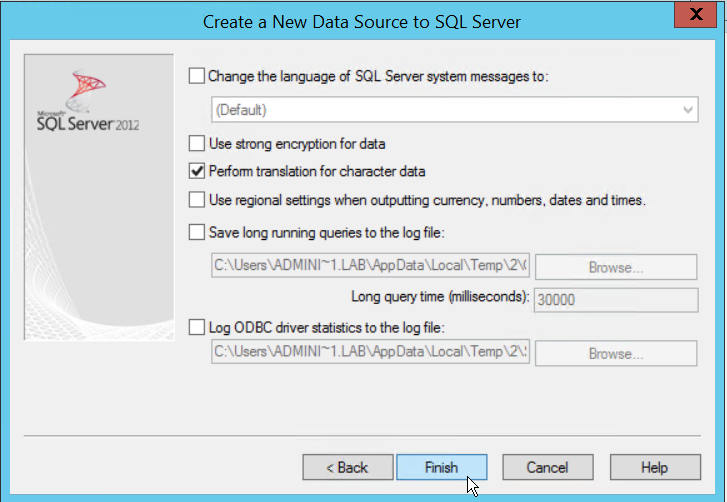Image resolution: width=727 pixels, height=502 pixels.
Task: Enable changing SQL Server system messages language
Action: pos(197,76)
